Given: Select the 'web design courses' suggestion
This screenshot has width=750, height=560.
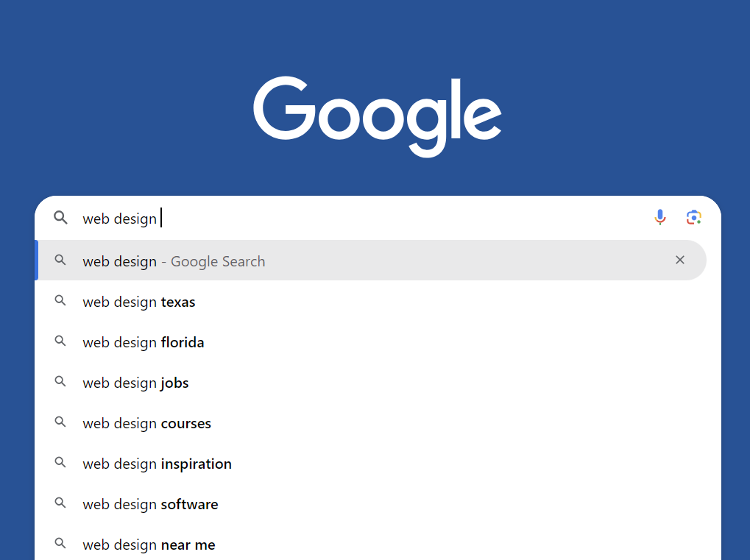Looking at the screenshot, I should click(146, 423).
